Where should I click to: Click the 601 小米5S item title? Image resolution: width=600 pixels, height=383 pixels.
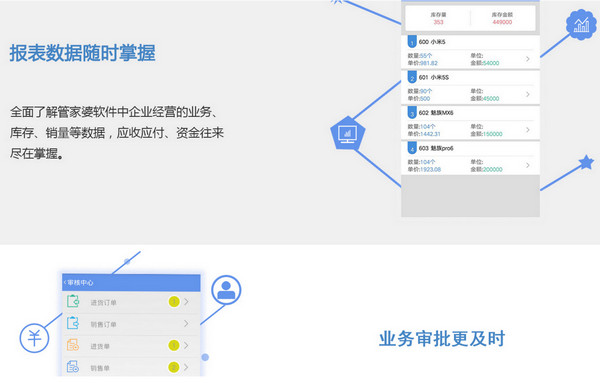(434, 77)
